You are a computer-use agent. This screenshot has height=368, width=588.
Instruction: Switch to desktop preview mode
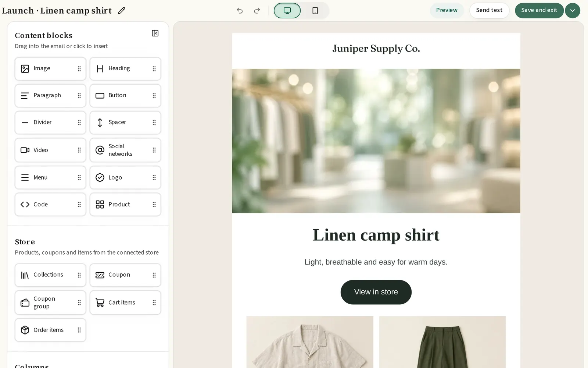[287, 11]
